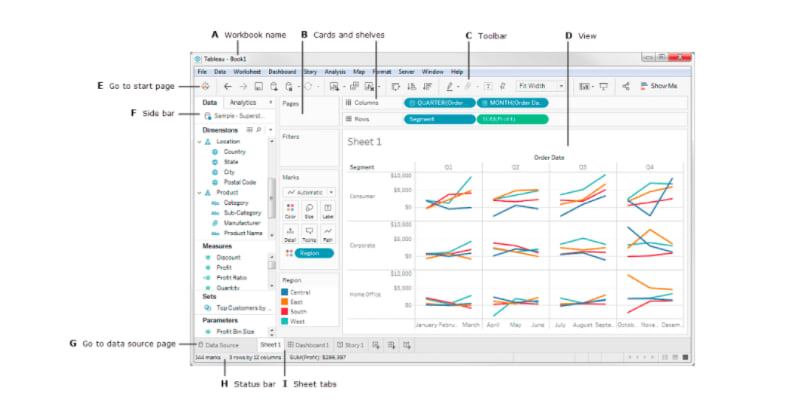Go to the Data Source tab

(x=218, y=345)
